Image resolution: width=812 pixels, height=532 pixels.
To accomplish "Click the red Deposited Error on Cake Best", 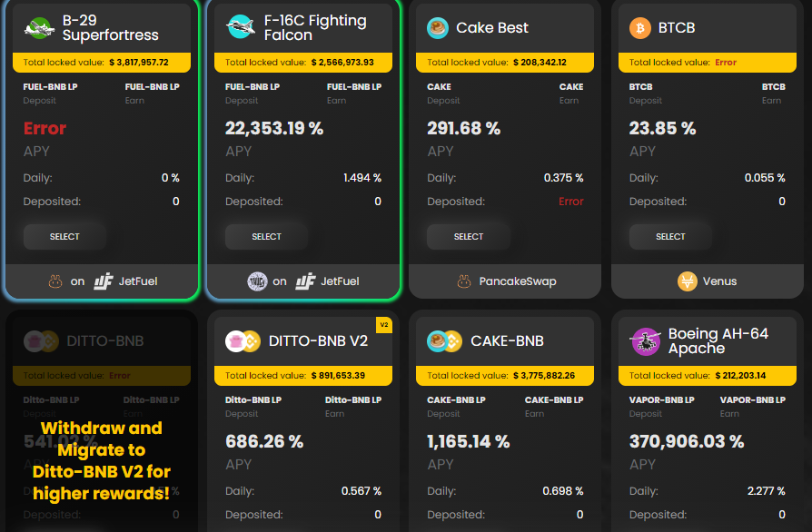I will (570, 202).
